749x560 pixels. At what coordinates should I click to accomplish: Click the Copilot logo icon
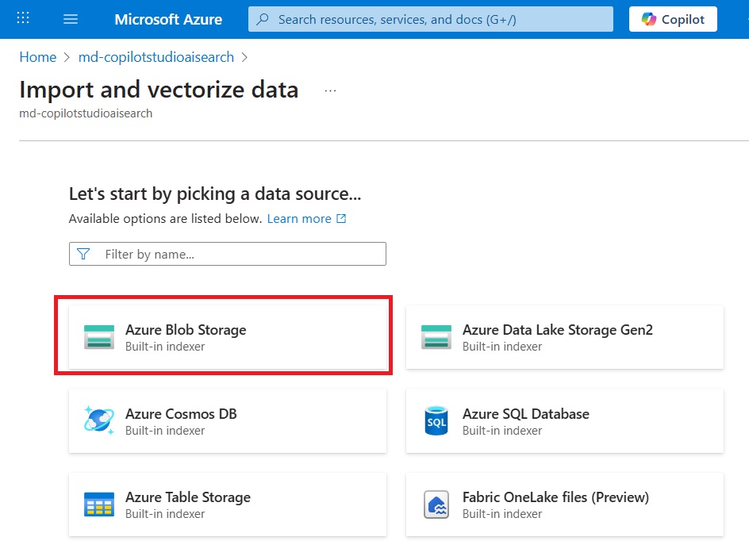coord(648,19)
